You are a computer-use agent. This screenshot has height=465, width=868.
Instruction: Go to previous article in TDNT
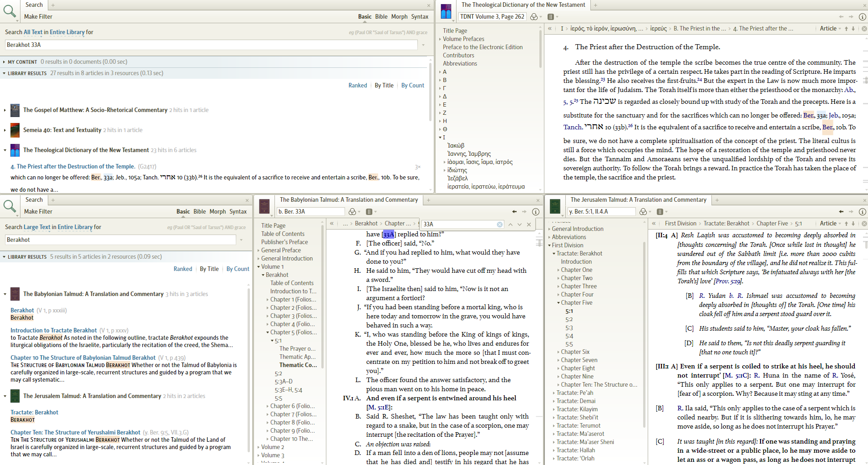pos(846,29)
